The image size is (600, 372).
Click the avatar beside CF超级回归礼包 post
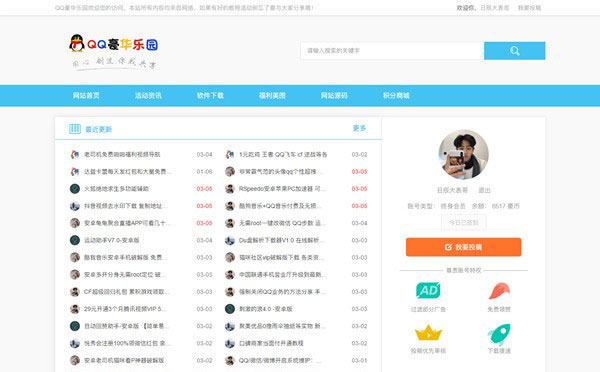pyautogui.click(x=75, y=292)
